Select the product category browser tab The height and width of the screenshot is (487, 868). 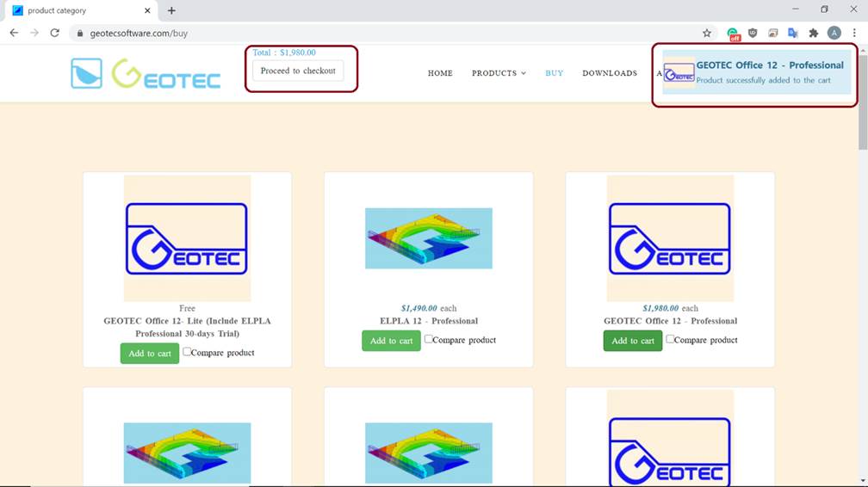coord(82,10)
